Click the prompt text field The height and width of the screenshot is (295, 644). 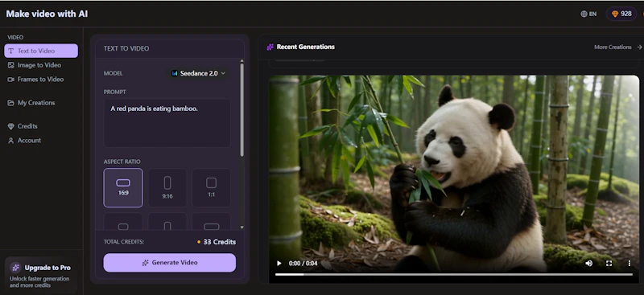(167, 123)
